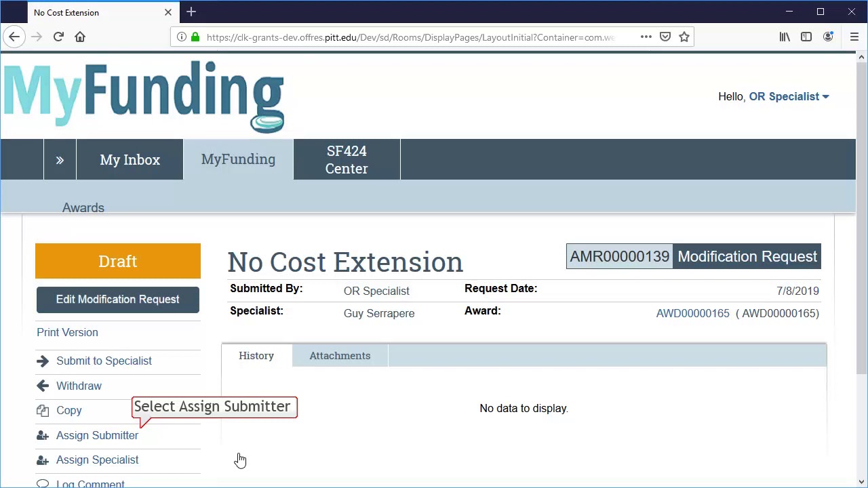
Task: Click the Assign Submitter person icon
Action: (43, 435)
